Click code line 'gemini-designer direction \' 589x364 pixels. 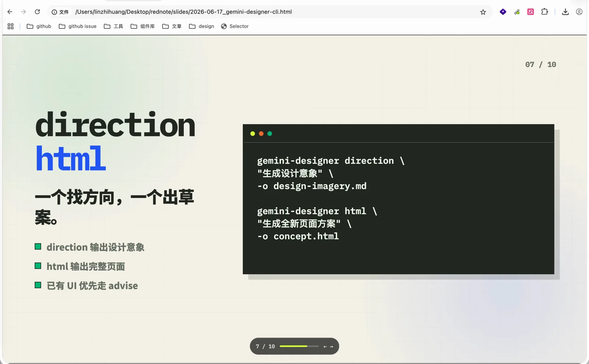pyautogui.click(x=331, y=161)
